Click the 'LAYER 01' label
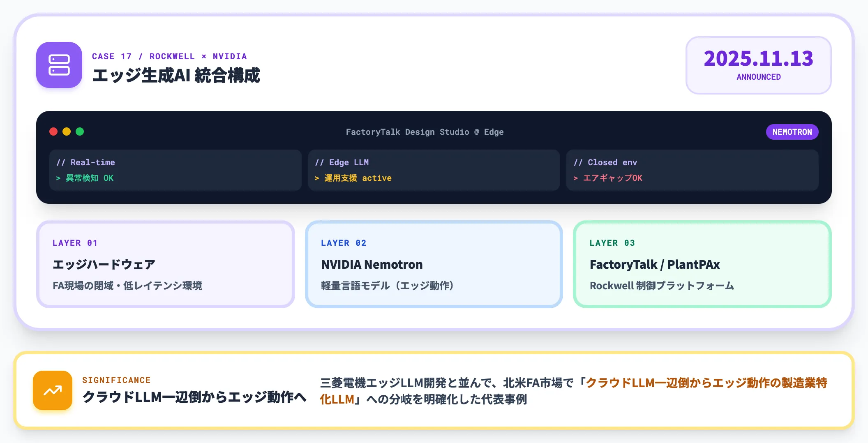The height and width of the screenshot is (443, 868). point(75,243)
